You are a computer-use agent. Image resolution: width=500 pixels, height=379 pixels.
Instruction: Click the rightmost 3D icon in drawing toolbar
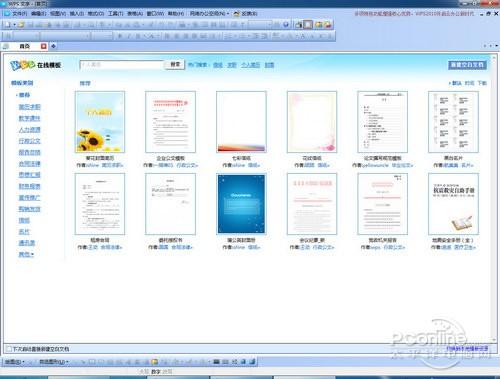(x=252, y=362)
